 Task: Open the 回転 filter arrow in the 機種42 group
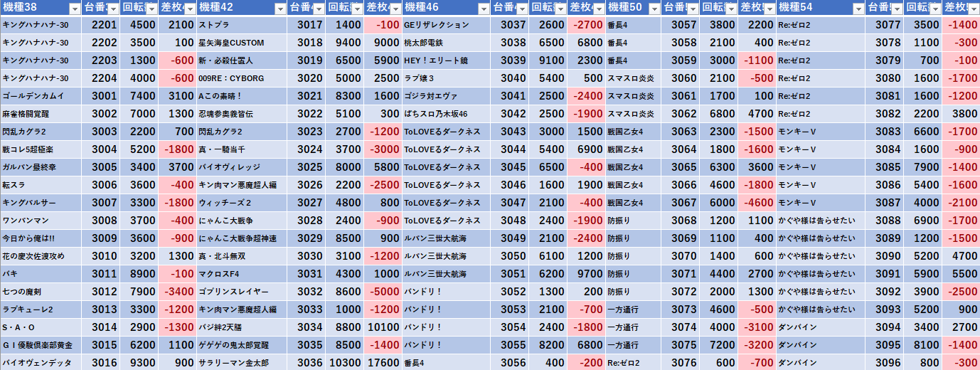pos(358,9)
